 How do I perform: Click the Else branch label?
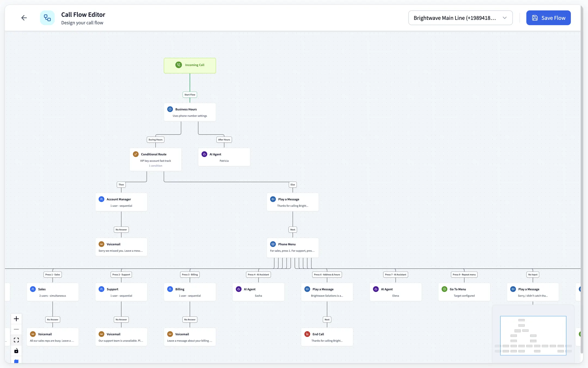click(x=293, y=185)
